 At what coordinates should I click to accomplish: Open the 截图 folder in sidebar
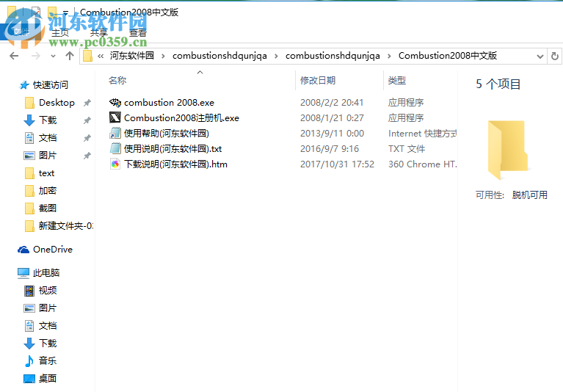[48, 208]
